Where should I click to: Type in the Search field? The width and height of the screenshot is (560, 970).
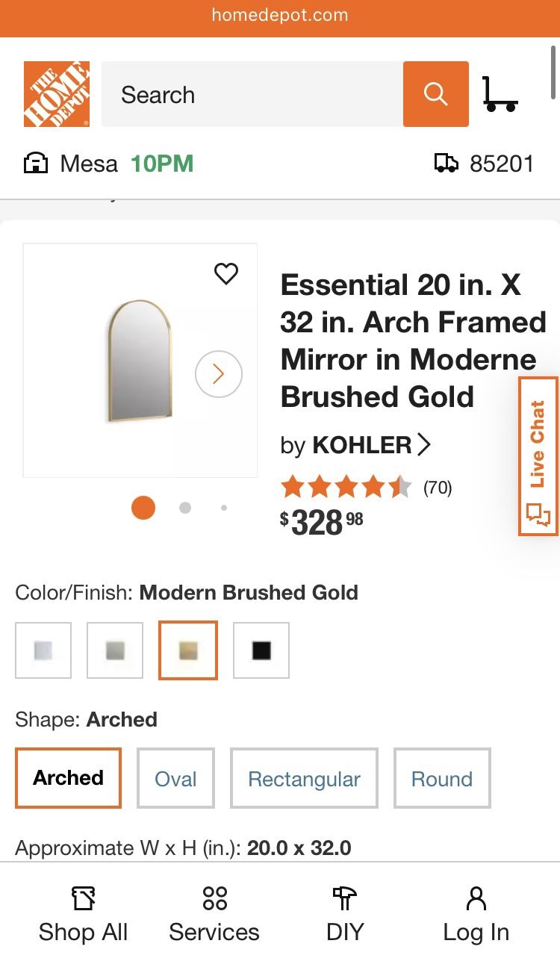coord(252,94)
